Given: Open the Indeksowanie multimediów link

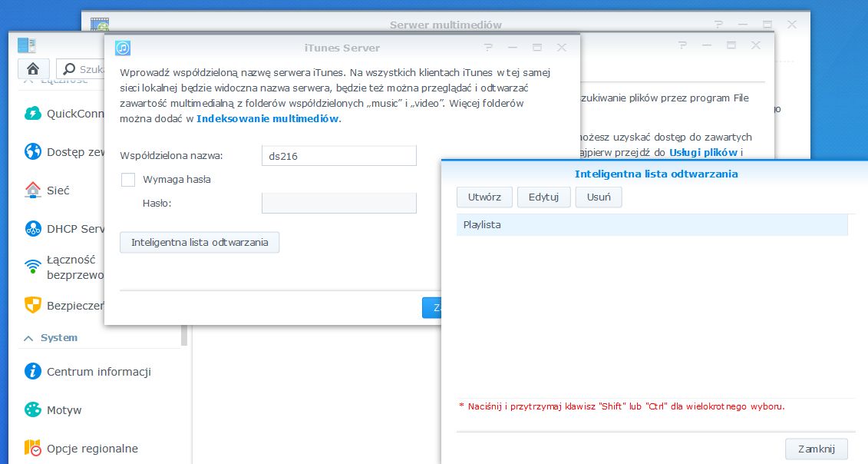Looking at the screenshot, I should coord(267,118).
